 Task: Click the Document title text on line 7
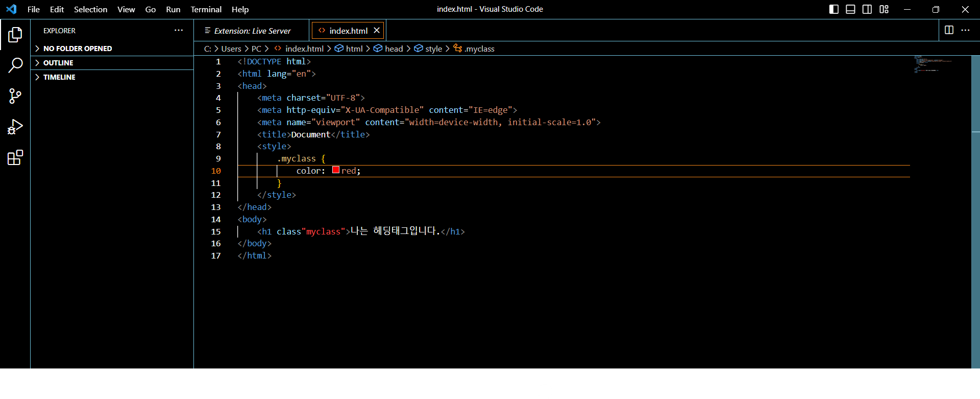tap(311, 134)
